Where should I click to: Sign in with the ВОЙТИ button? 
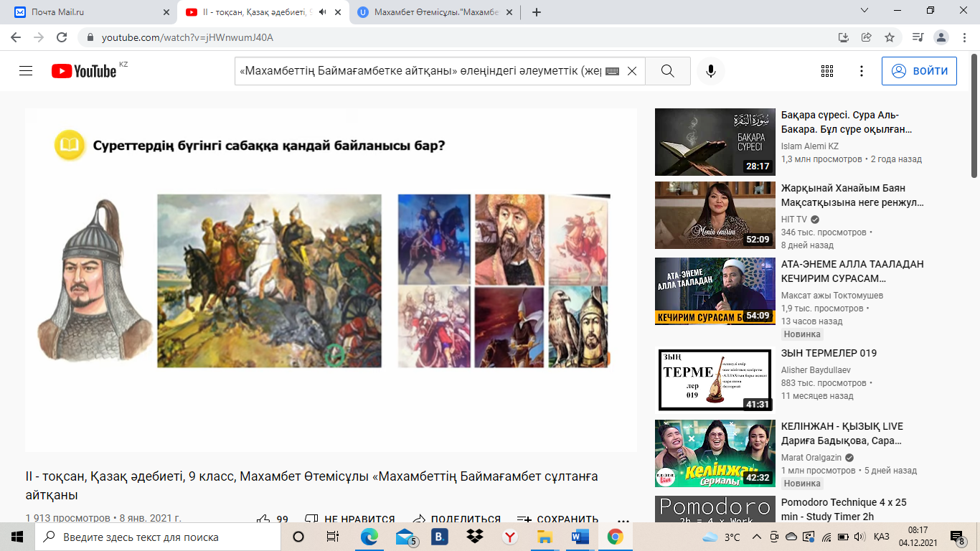click(x=919, y=71)
